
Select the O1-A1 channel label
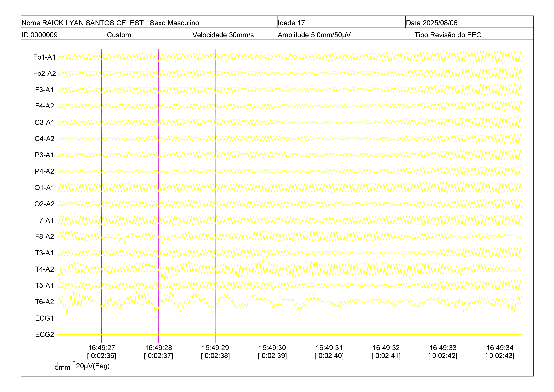[x=44, y=188]
